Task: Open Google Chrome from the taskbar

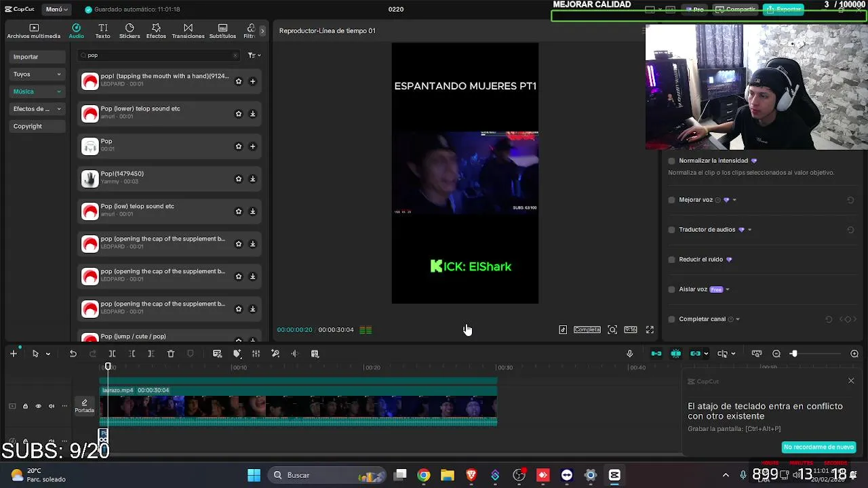Action: (x=424, y=475)
